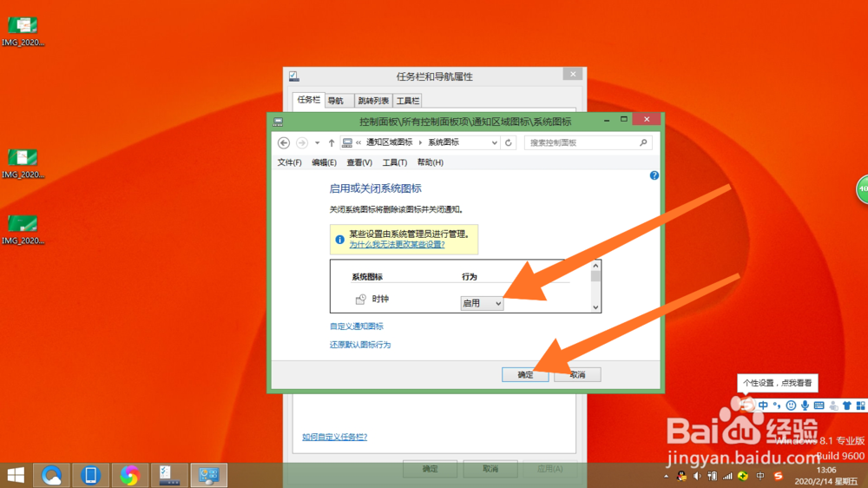Viewport: 868px width, 488px height.
Task: Click the microphone voice input icon
Action: (x=805, y=406)
